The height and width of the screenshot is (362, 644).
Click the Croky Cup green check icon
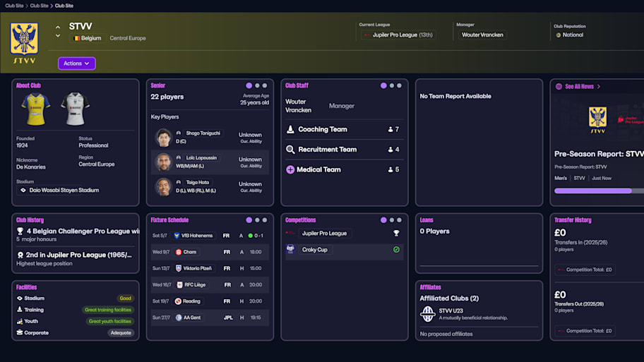pos(396,250)
